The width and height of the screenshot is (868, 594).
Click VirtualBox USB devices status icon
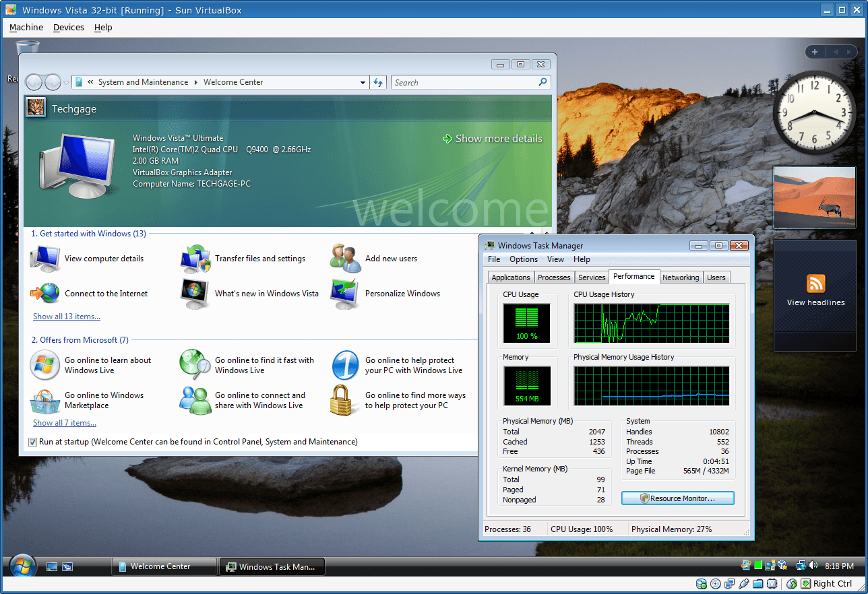[744, 584]
